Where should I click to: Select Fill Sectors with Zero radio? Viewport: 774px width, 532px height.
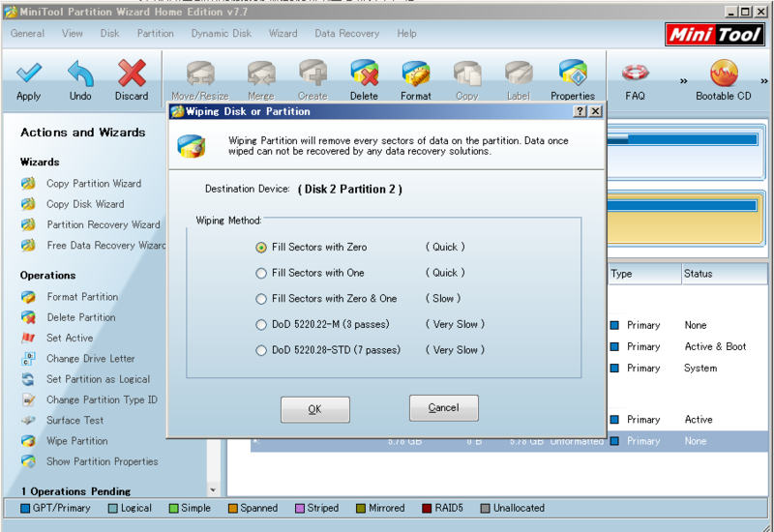(261, 248)
